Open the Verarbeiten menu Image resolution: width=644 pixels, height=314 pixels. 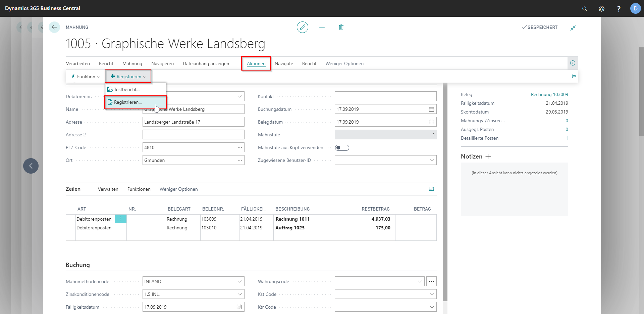coord(78,63)
